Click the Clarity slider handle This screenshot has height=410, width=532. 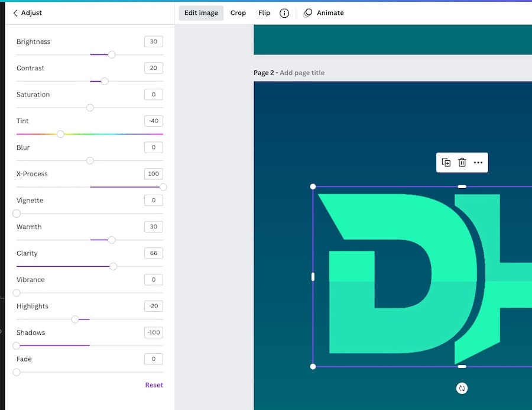coord(113,266)
